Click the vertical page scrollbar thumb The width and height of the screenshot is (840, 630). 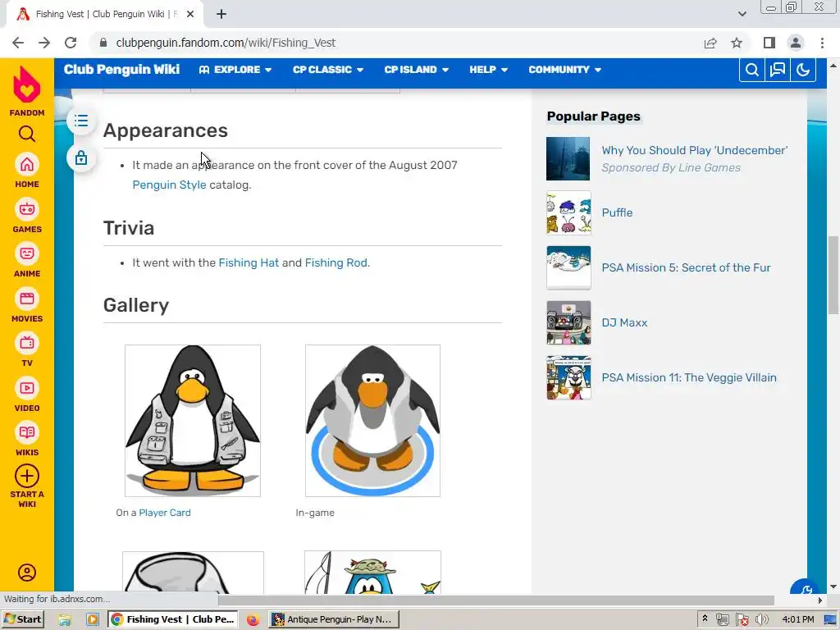click(833, 276)
